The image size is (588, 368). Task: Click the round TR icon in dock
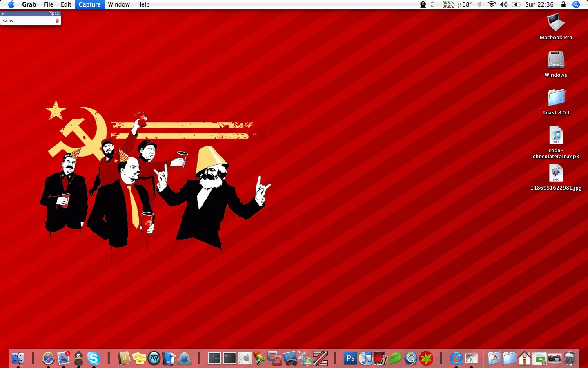tap(154, 359)
